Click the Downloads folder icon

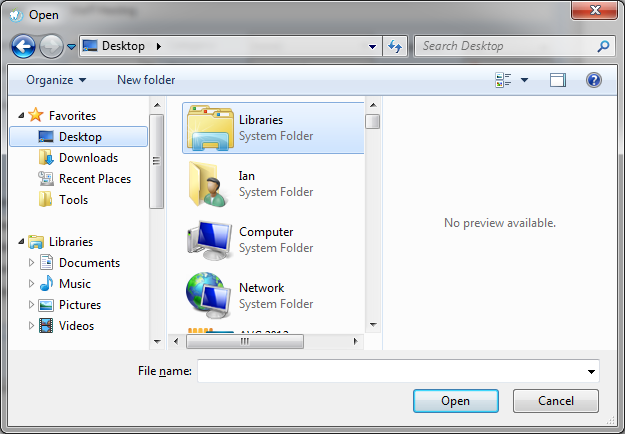46,158
